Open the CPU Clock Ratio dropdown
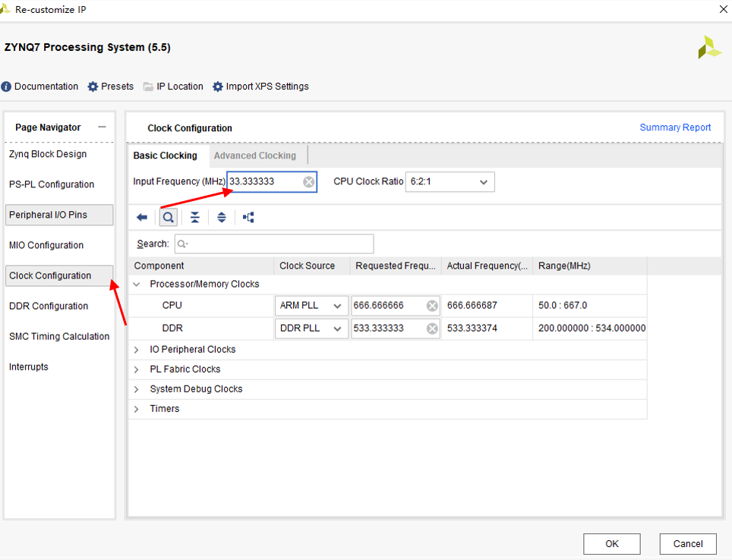Image resolution: width=732 pixels, height=560 pixels. 450,182
